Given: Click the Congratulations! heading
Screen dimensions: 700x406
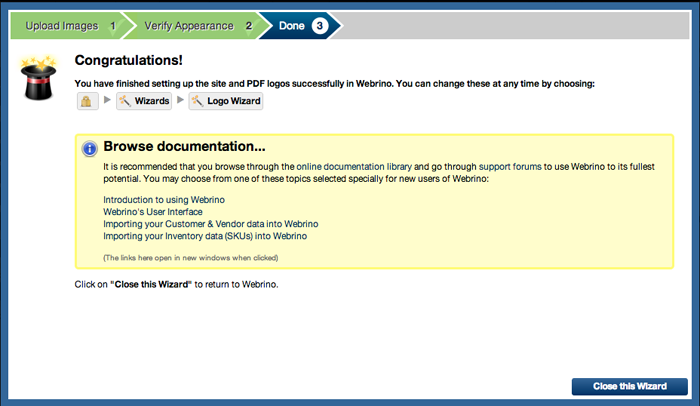Looking at the screenshot, I should (129, 61).
